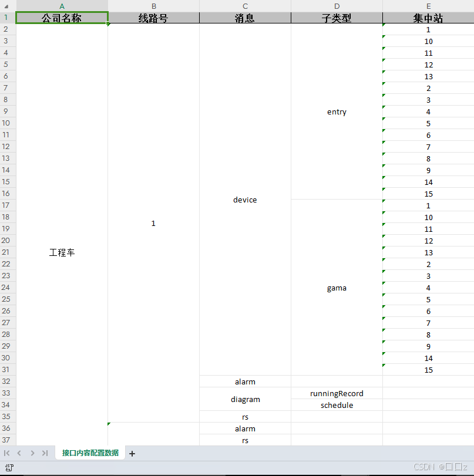
Task: Select the alarm cell in row 32
Action: (245, 382)
